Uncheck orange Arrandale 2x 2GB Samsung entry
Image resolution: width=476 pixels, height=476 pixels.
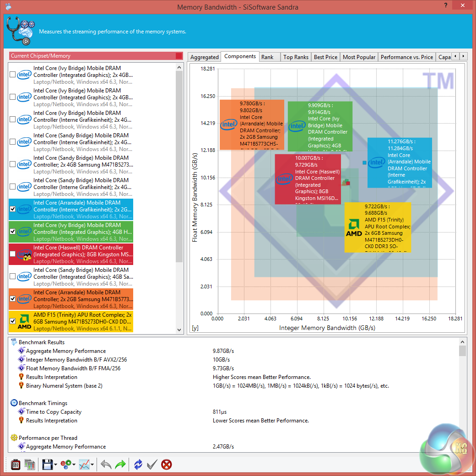[12, 299]
